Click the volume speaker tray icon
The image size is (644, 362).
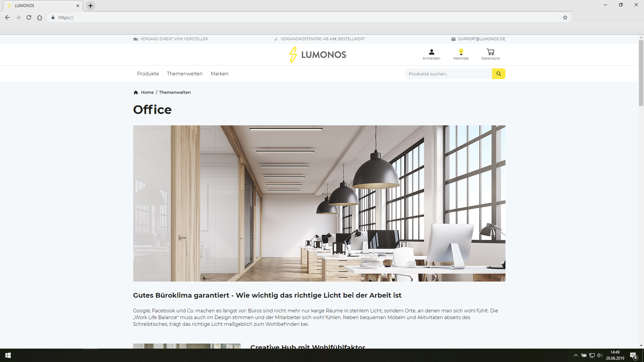point(600,355)
